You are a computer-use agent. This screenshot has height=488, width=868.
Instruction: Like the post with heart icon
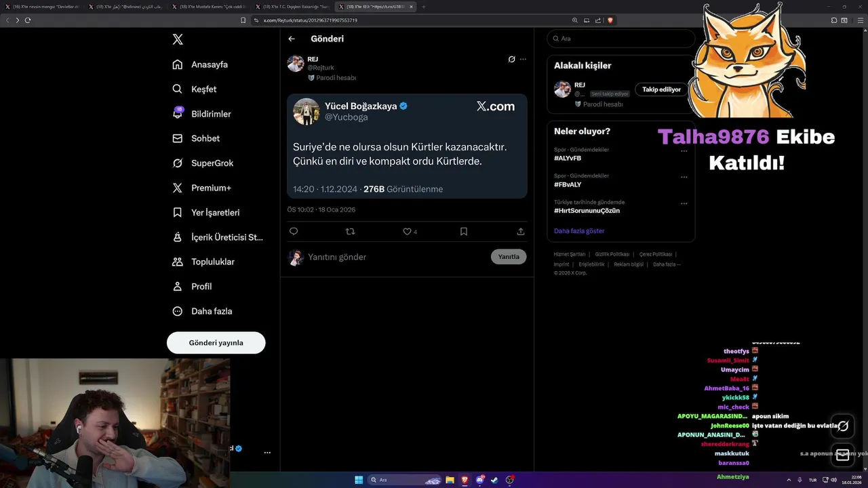407,231
